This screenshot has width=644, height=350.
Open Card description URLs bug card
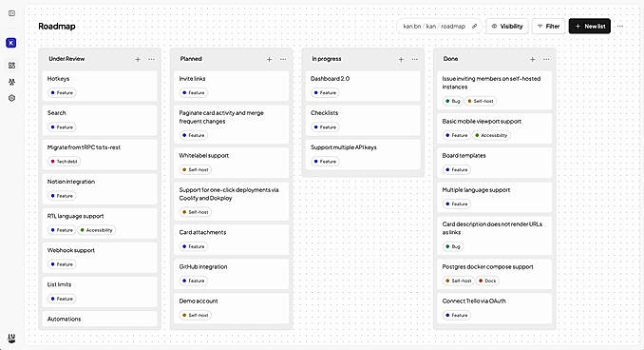pos(495,236)
